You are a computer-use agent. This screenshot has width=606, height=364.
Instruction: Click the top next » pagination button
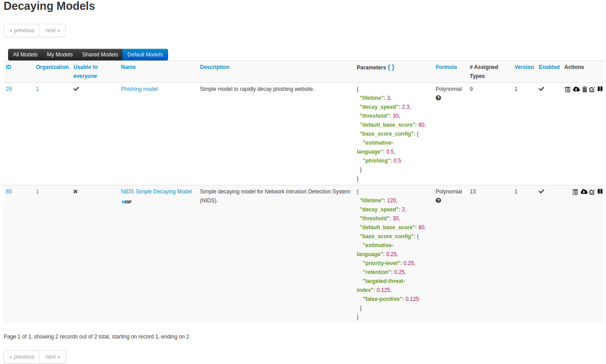[52, 30]
